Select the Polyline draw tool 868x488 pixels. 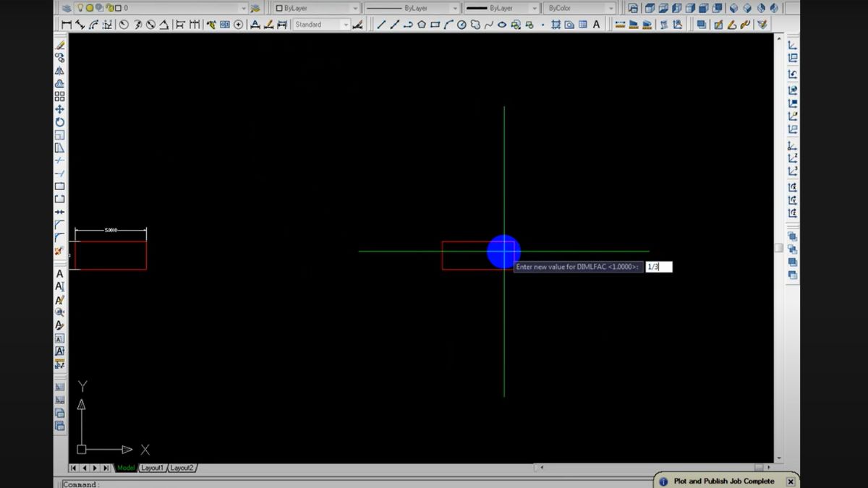pyautogui.click(x=408, y=25)
